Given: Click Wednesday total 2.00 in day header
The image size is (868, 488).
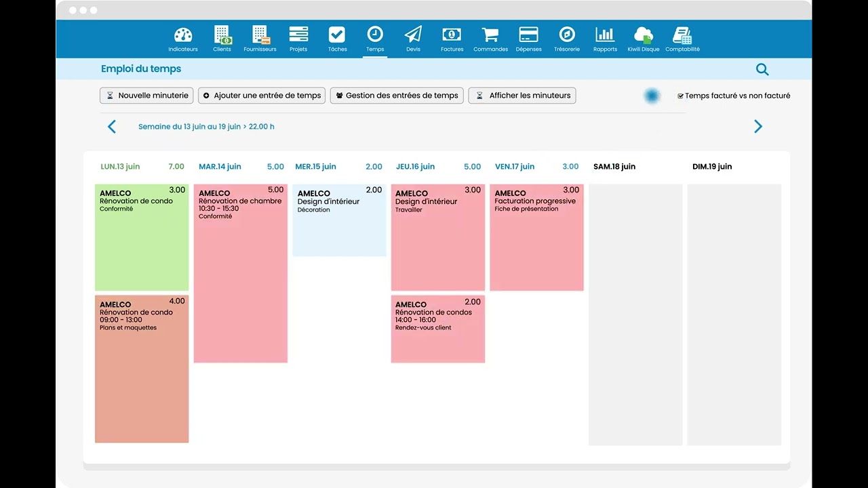Looking at the screenshot, I should click(x=374, y=167).
